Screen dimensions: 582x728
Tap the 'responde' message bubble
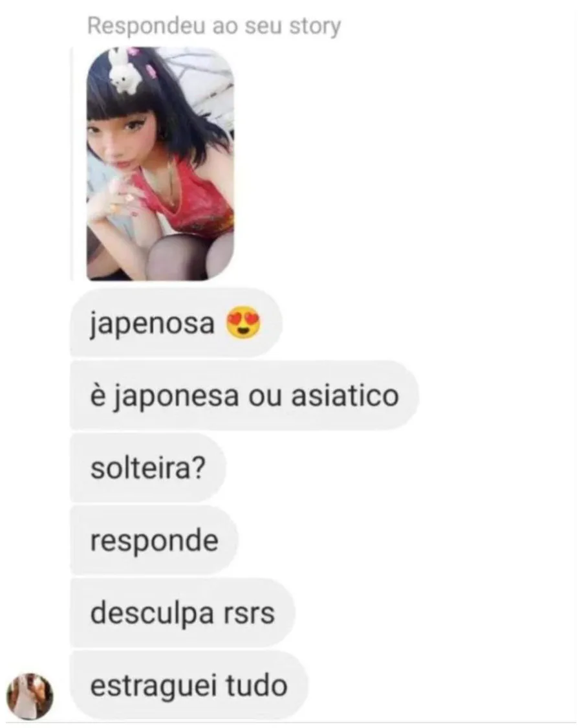[x=154, y=540]
